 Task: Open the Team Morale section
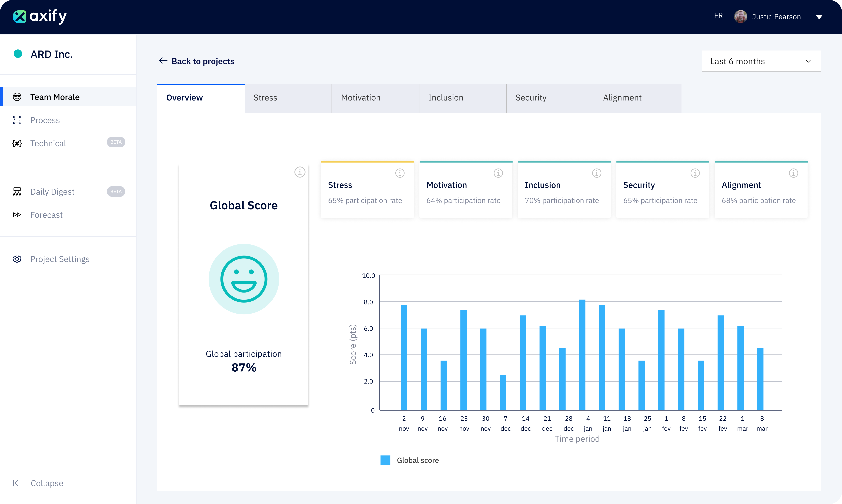click(x=55, y=97)
